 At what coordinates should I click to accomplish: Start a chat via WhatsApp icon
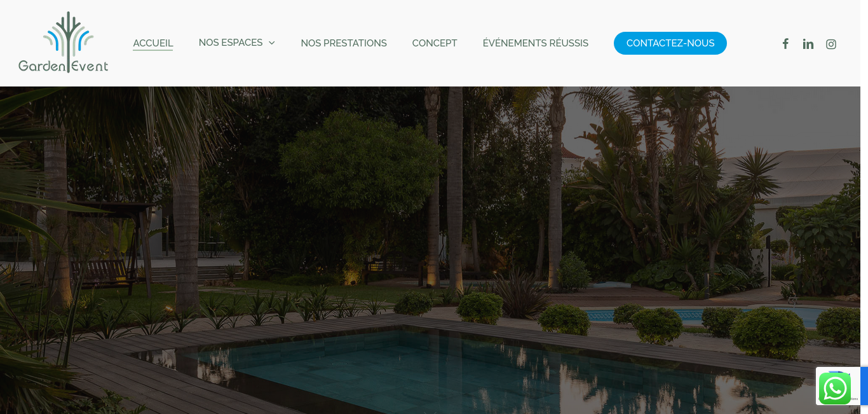[x=834, y=388]
